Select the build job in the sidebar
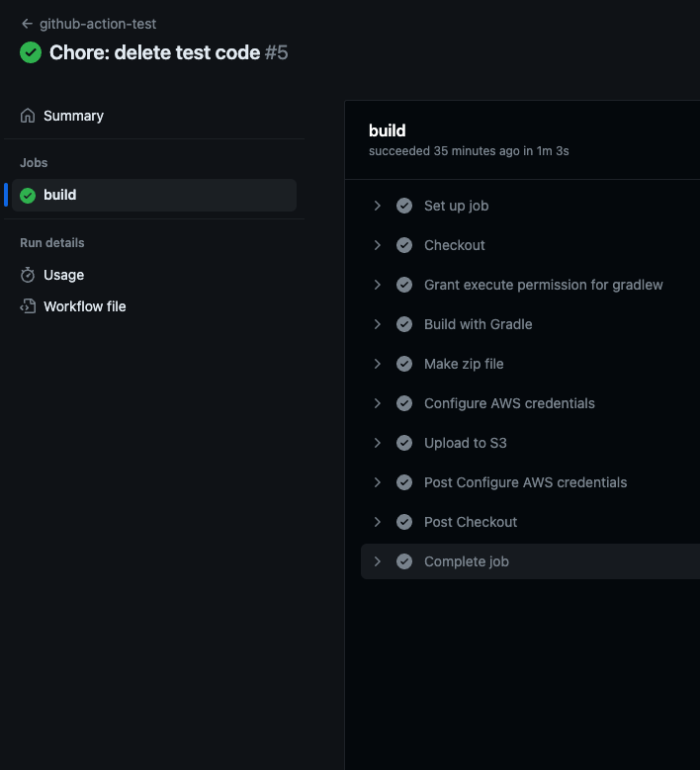This screenshot has width=700, height=770. [154, 195]
